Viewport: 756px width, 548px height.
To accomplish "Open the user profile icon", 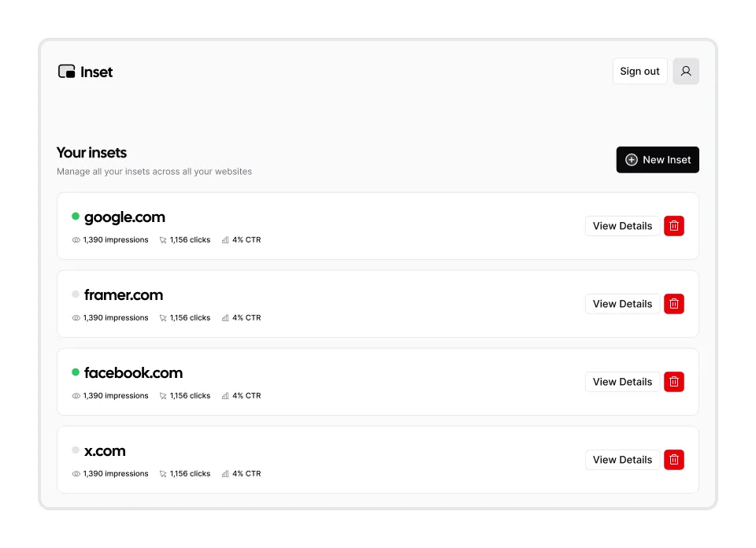I will 685,71.
